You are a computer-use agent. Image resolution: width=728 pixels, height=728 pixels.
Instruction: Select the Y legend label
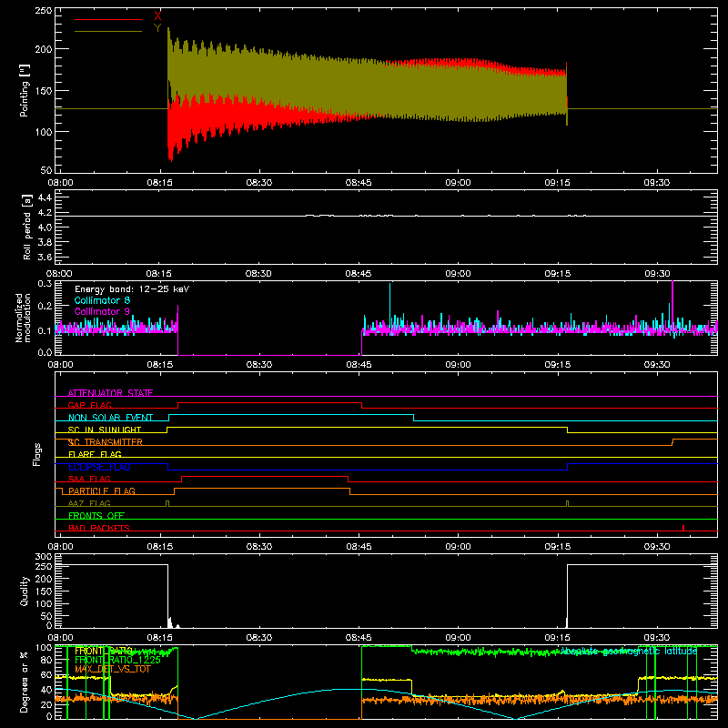click(x=157, y=28)
